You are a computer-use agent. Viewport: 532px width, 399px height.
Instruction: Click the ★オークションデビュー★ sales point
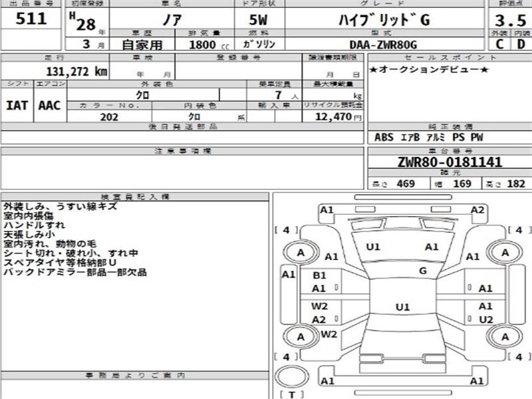pyautogui.click(x=429, y=70)
